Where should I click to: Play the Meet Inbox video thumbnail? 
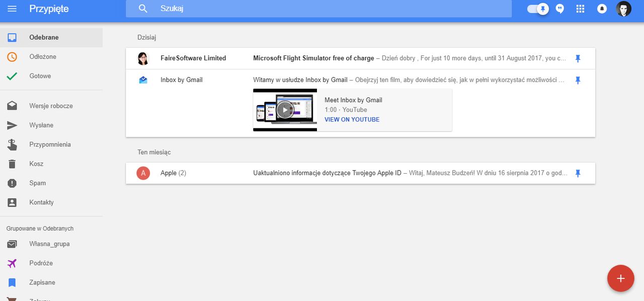click(285, 110)
